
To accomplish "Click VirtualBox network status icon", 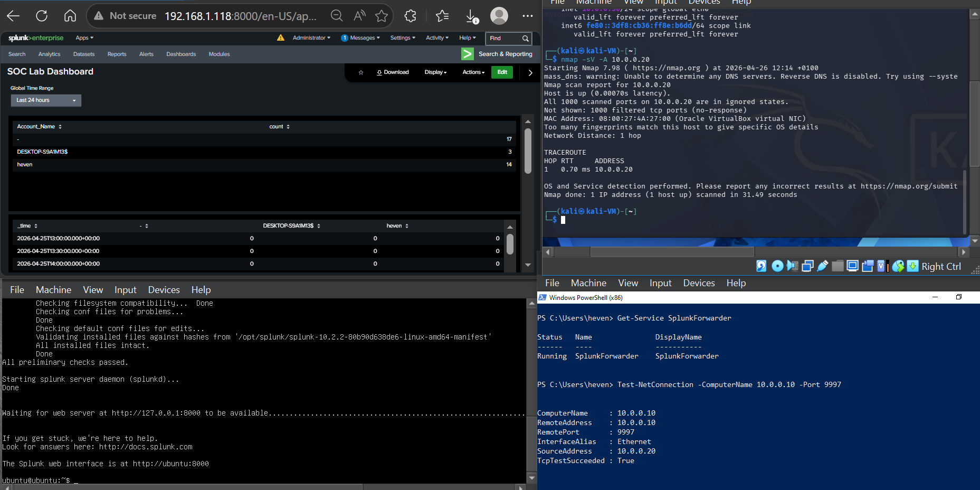I will pos(807,266).
